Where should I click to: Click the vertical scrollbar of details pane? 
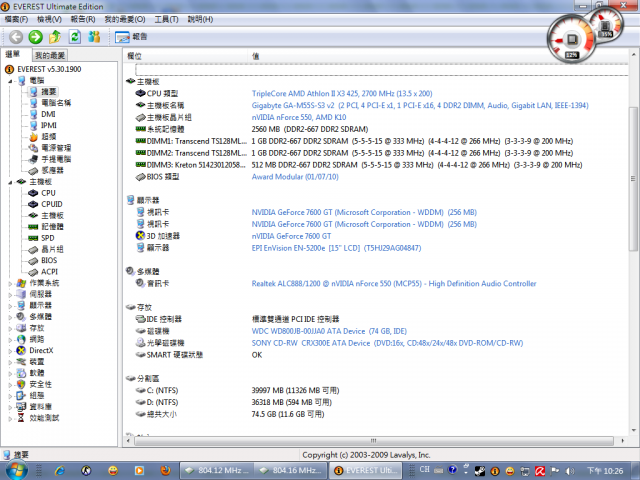(x=633, y=180)
